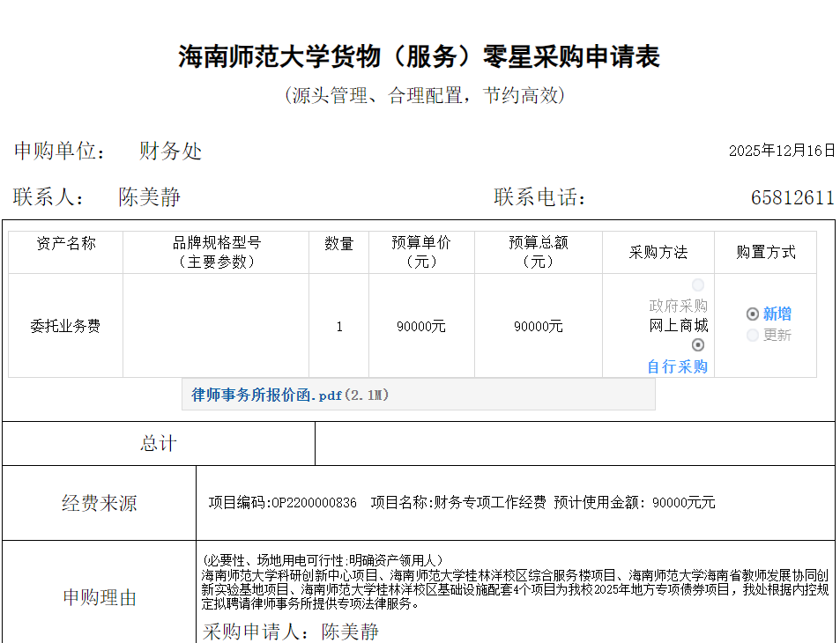Click the empty 总计 total cell

click(x=574, y=443)
